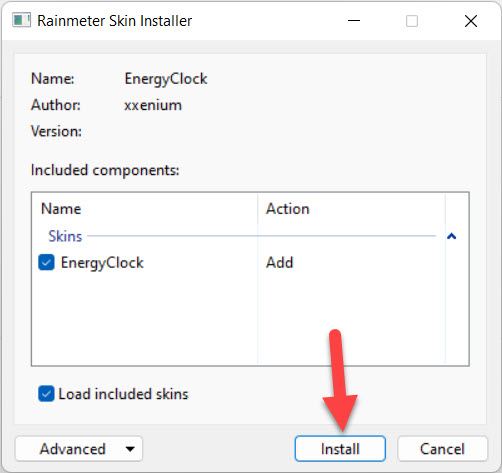The width and height of the screenshot is (502, 473).
Task: Select the EnergyClock row in component list
Action: (238, 262)
